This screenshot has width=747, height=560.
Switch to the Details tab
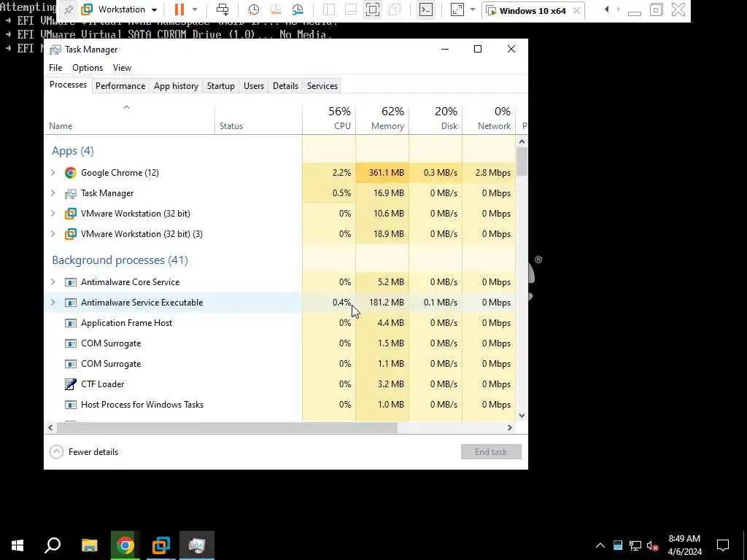(x=285, y=86)
